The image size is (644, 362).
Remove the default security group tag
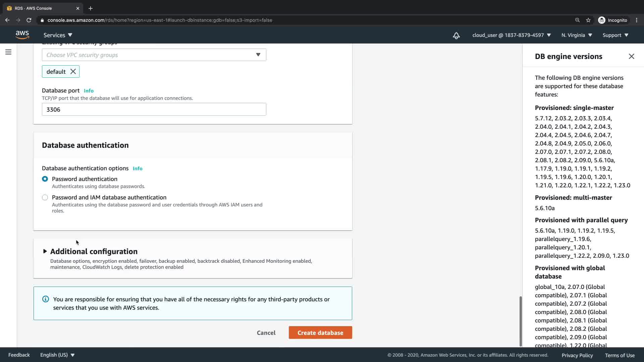73,71
